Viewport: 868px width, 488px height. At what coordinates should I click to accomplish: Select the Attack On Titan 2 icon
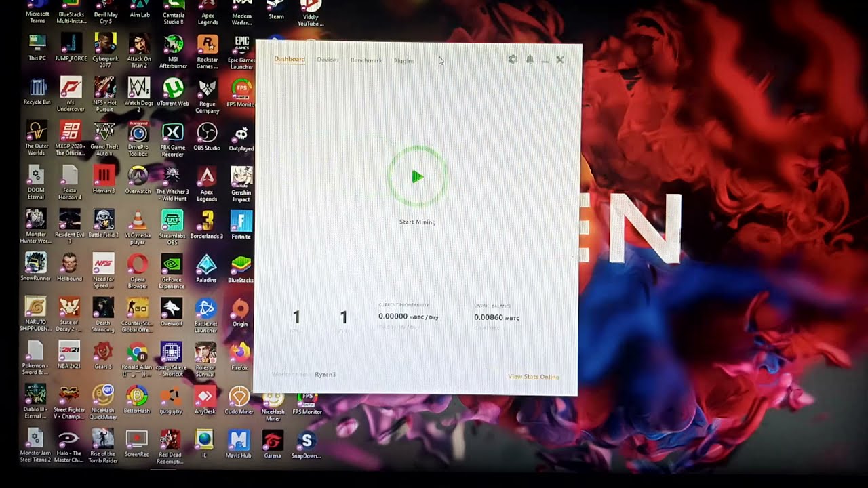coord(139,50)
